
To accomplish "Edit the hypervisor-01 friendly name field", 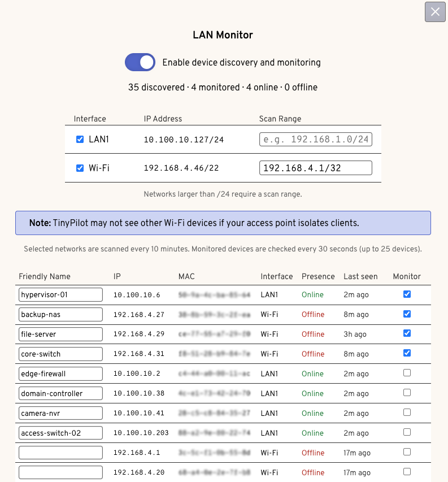I will (x=60, y=294).
